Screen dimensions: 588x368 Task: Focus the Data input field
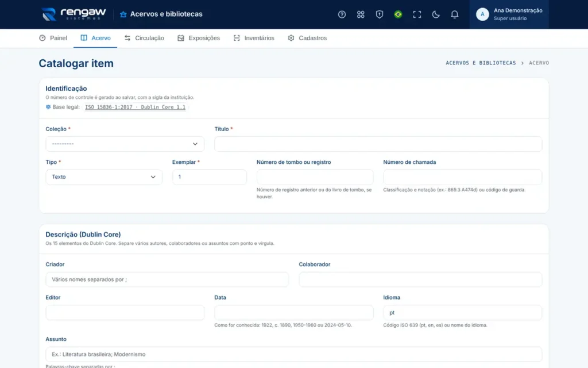tap(293, 312)
